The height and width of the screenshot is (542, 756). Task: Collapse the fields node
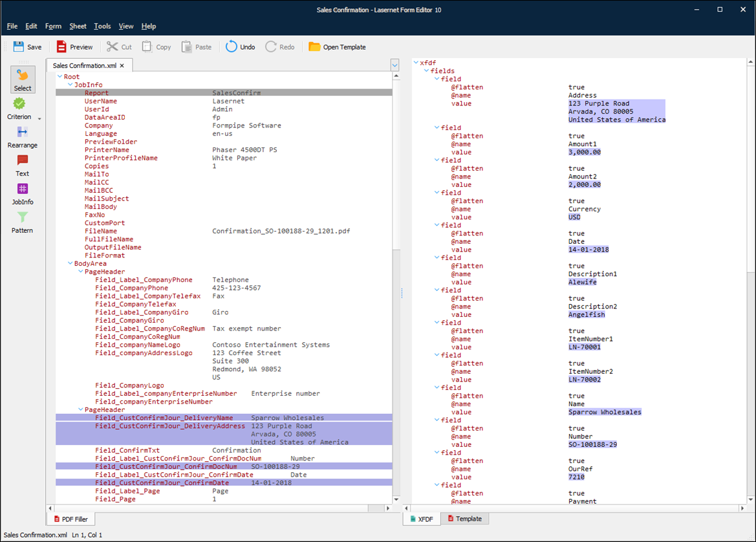click(x=426, y=70)
